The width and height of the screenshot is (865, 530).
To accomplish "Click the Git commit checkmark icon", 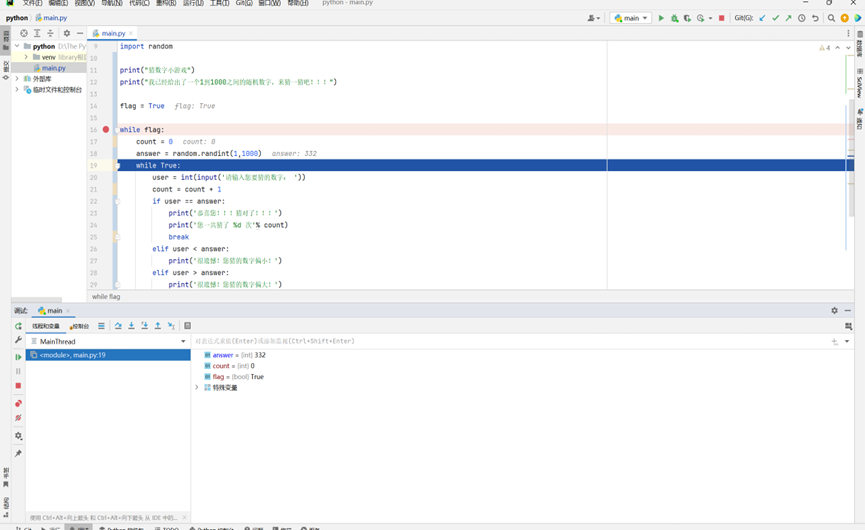I will pyautogui.click(x=775, y=18).
